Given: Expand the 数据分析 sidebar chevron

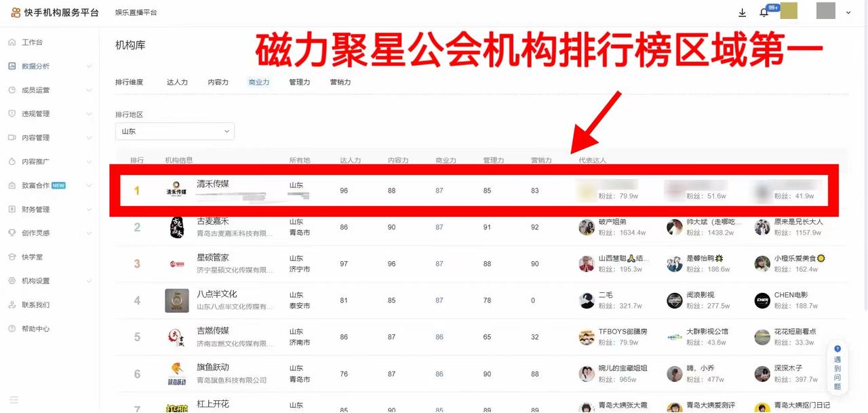Looking at the screenshot, I should (90, 66).
